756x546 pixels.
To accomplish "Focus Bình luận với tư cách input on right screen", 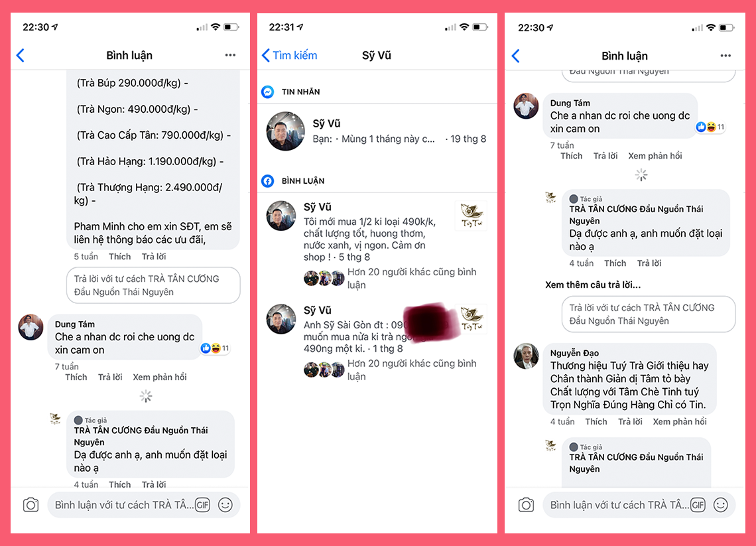I will 619,505.
